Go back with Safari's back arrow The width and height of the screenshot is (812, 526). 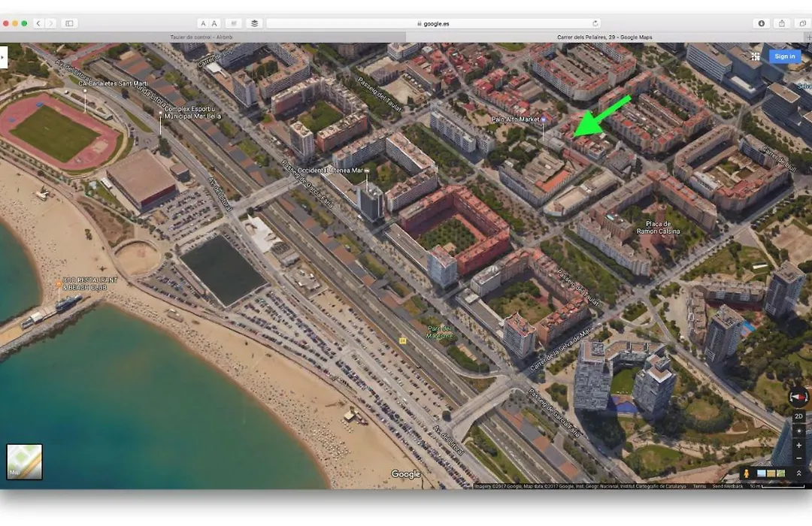[x=38, y=23]
